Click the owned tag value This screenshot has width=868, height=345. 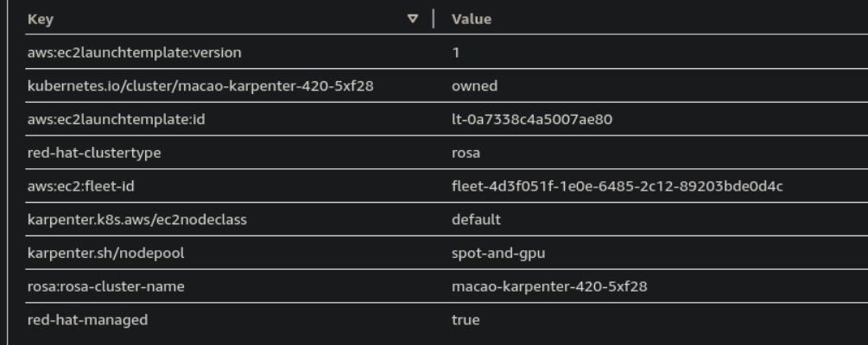click(474, 86)
